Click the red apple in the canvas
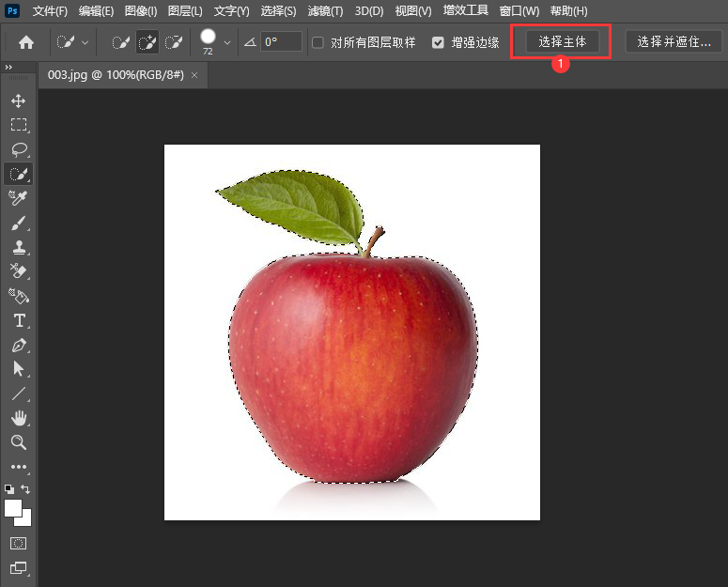 pos(353,366)
